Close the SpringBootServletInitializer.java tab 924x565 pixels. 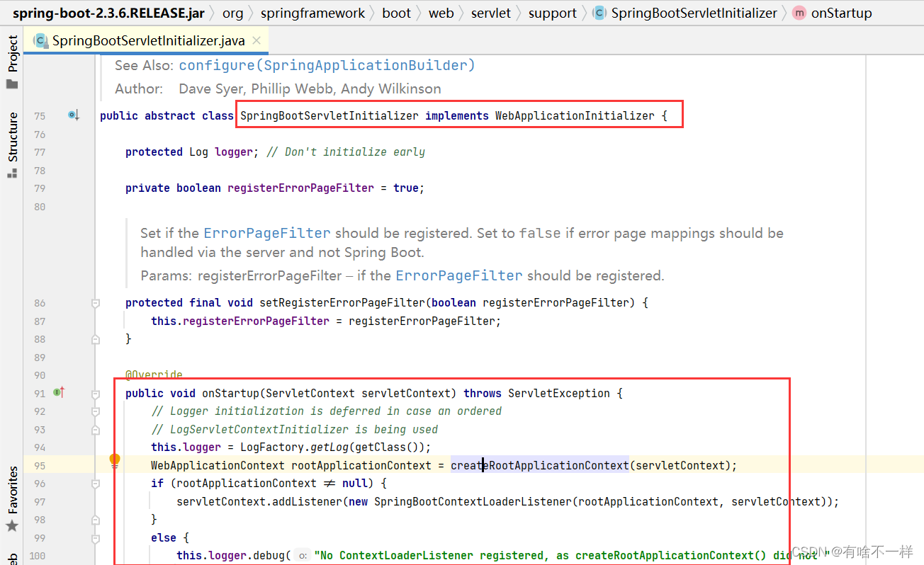[256, 41]
